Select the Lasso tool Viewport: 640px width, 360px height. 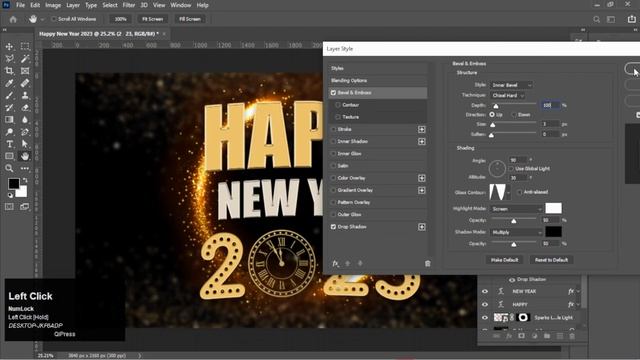[9, 59]
